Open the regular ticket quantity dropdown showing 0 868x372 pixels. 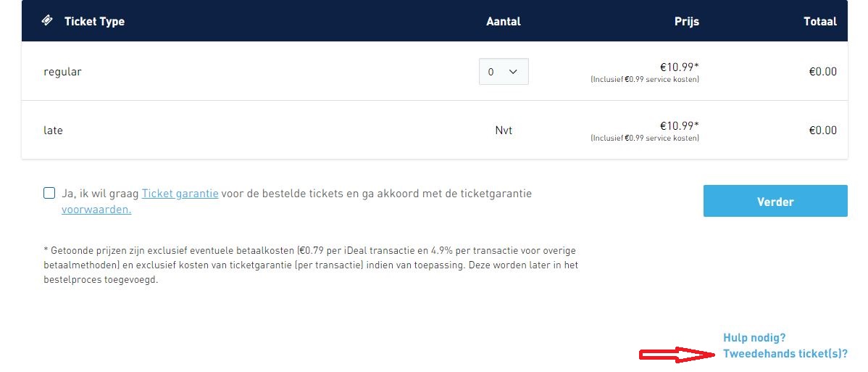(x=504, y=72)
